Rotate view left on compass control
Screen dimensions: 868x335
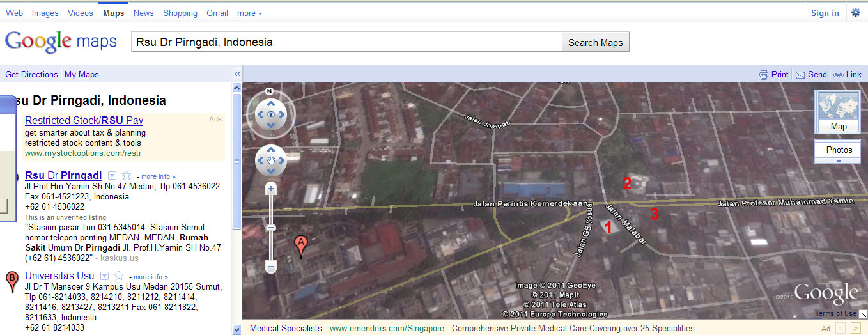(x=260, y=114)
